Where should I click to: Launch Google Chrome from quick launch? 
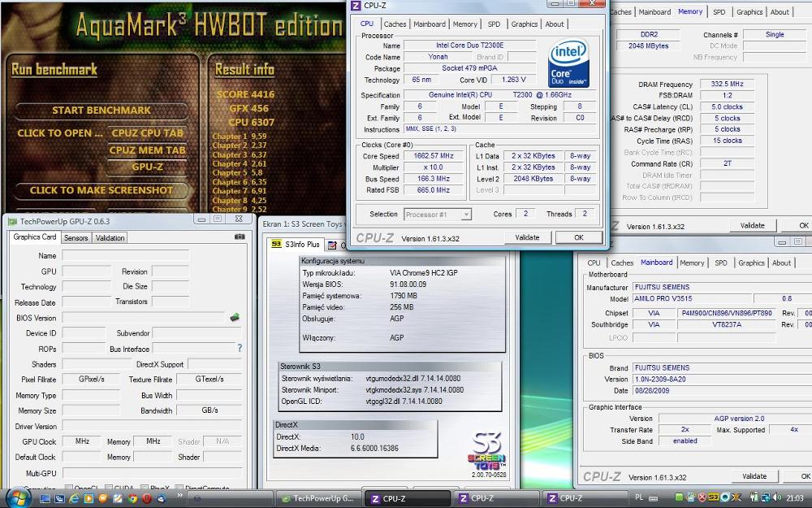pos(132,499)
